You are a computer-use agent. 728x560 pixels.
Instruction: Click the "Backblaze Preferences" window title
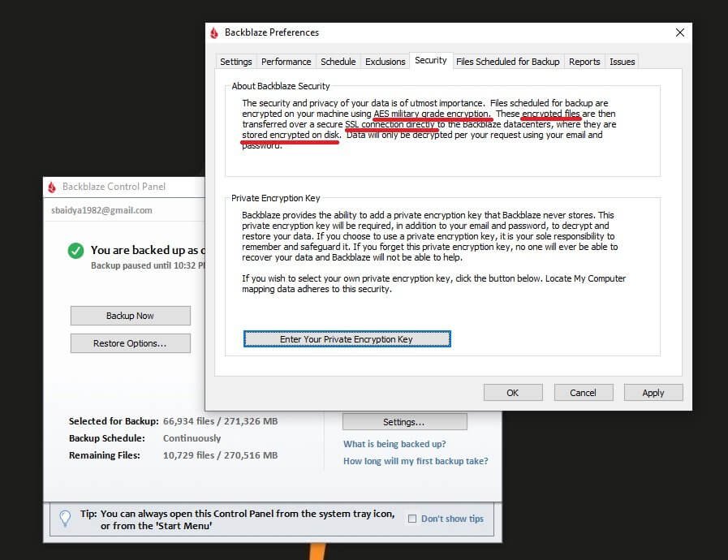272,32
